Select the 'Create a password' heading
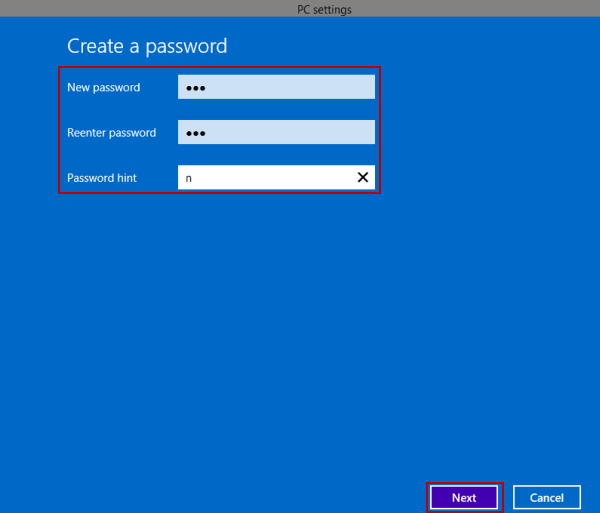 coord(147,46)
